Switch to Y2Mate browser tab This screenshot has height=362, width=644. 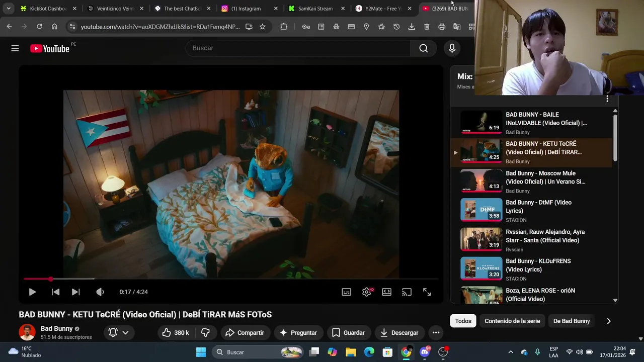click(x=382, y=9)
